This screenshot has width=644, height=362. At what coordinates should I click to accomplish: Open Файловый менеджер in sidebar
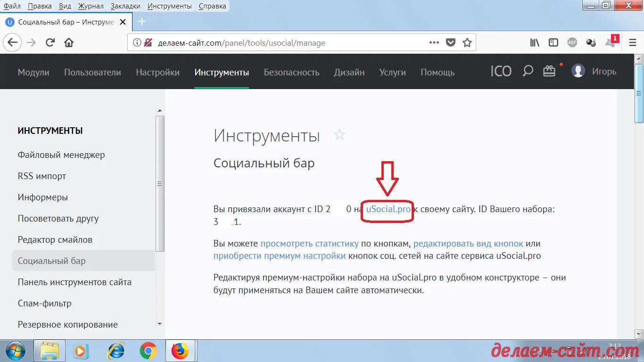61,155
